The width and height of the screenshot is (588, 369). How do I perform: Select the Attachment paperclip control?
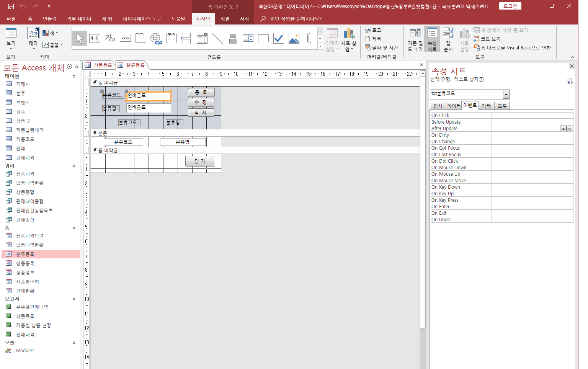(309, 38)
